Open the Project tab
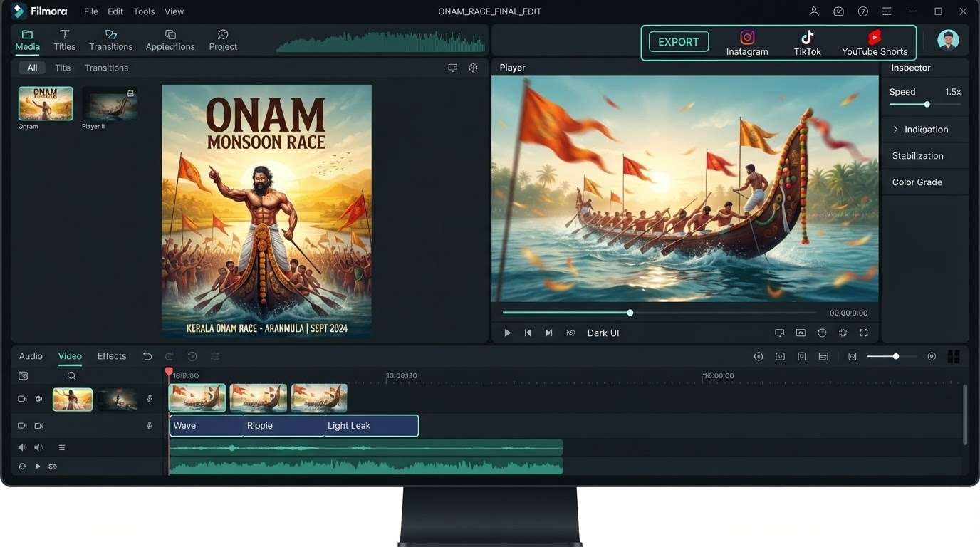Viewport: 980px width, 547px height. 223,41
